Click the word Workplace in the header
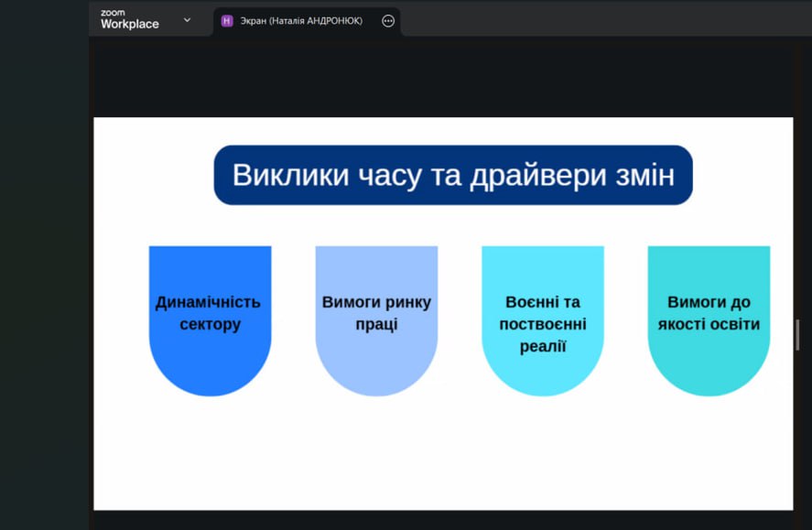The image size is (812, 530). pos(129,25)
